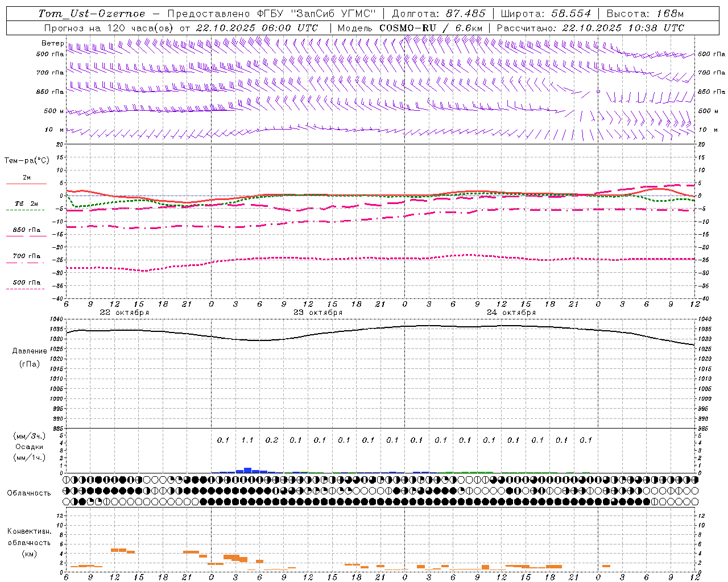The image size is (728, 582).
Task: Click the (км) unit label
Action: [x=29, y=554]
